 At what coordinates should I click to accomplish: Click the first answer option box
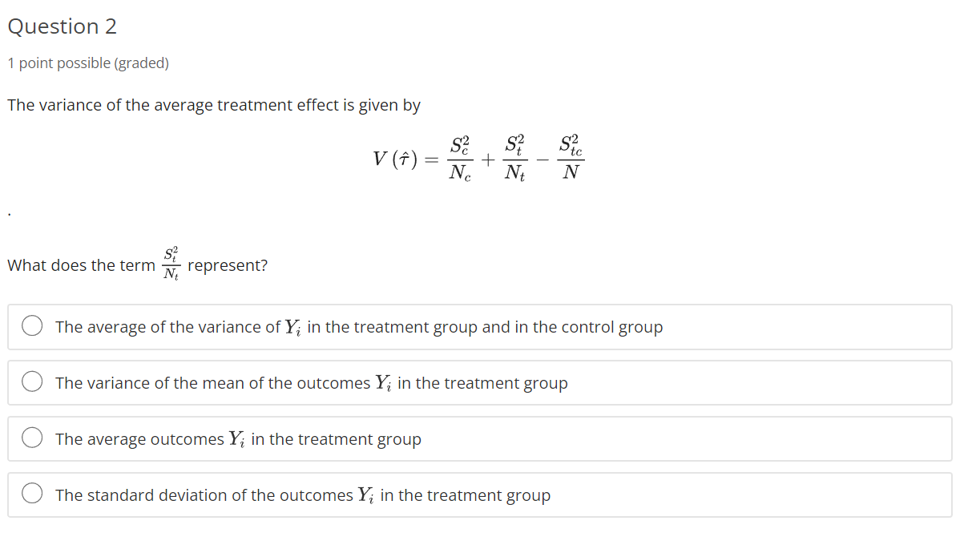[479, 326]
